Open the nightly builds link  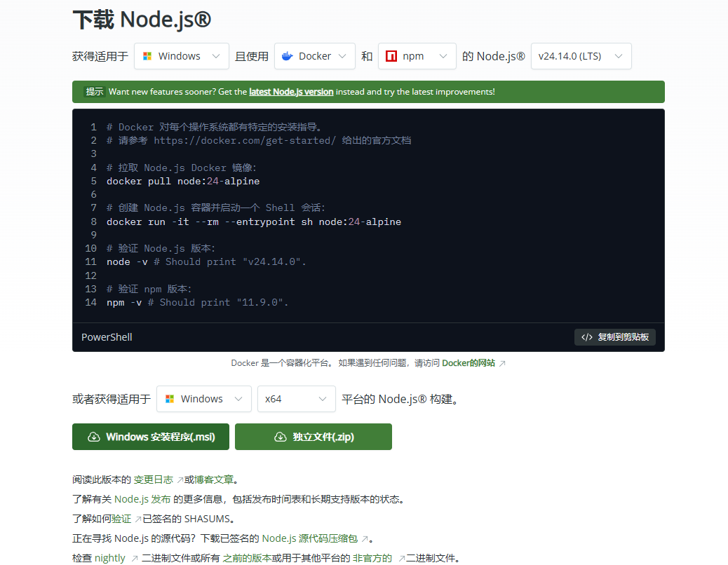point(110,558)
